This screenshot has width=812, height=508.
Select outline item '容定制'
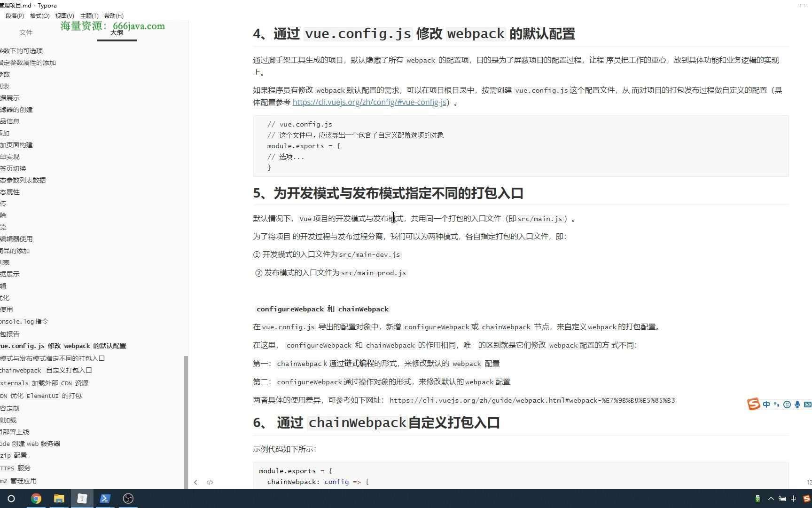[10, 408]
